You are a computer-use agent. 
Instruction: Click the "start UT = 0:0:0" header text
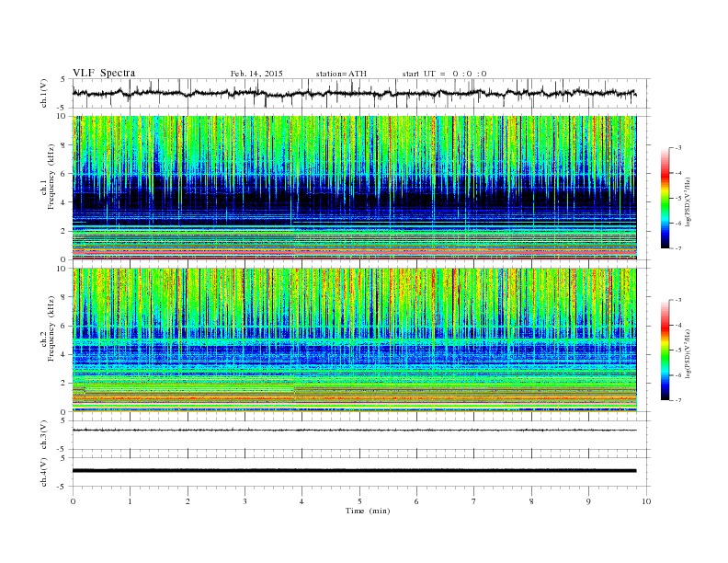[x=444, y=74]
